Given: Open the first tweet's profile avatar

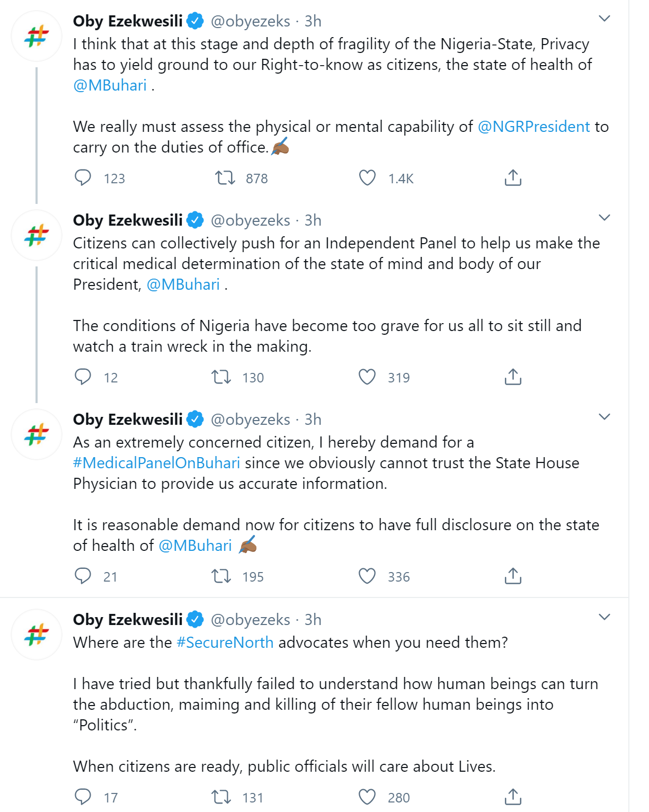Looking at the screenshot, I should coord(37,37).
